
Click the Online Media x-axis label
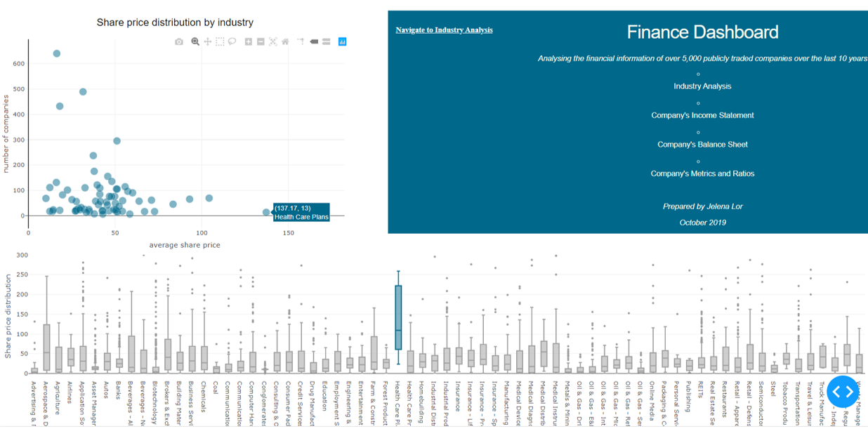(x=652, y=402)
